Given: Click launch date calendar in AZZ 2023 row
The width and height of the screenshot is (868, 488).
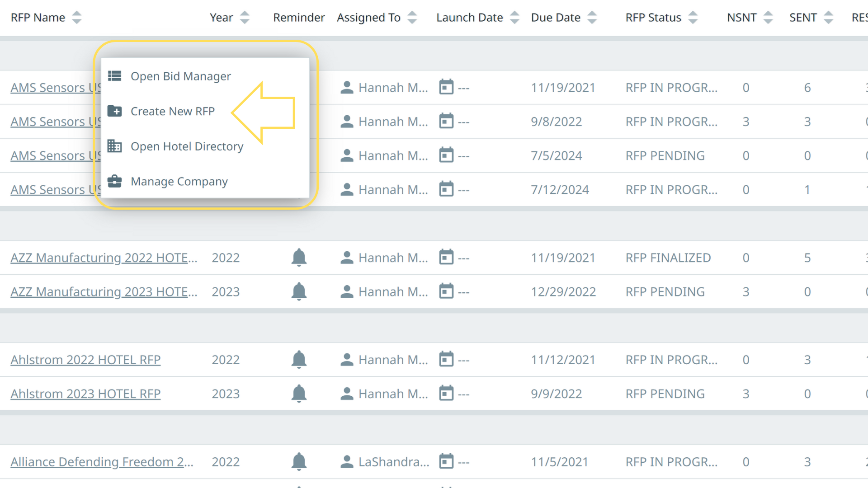Looking at the screenshot, I should [x=446, y=291].
